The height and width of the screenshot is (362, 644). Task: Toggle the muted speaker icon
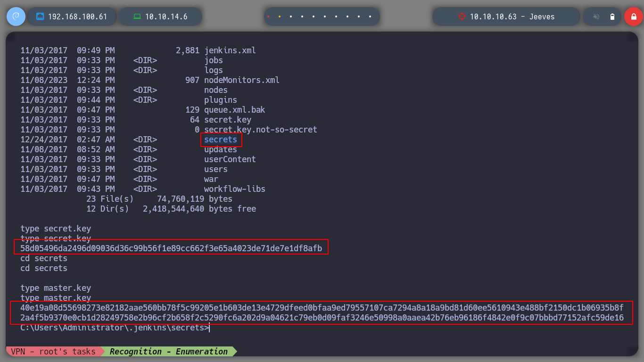click(596, 16)
